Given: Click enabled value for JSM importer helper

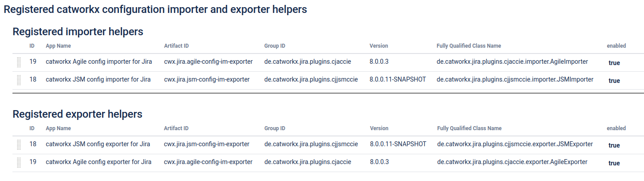Looking at the screenshot, I should click(614, 81).
